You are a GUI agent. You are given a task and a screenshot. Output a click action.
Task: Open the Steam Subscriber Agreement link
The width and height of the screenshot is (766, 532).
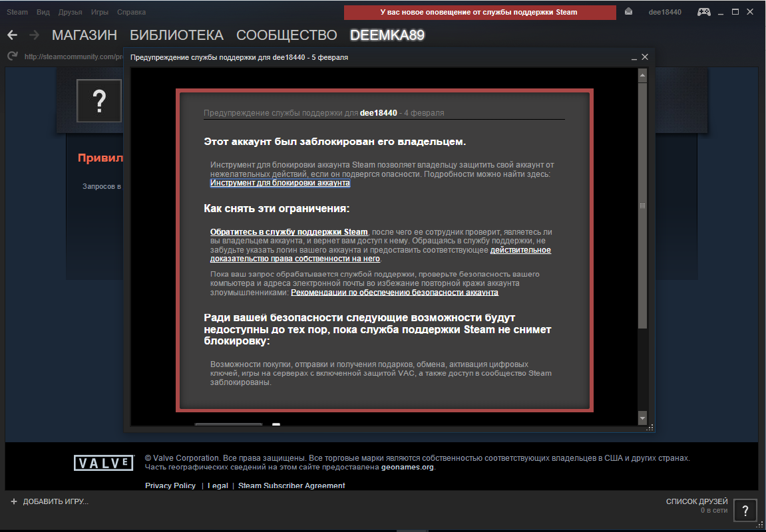(291, 485)
